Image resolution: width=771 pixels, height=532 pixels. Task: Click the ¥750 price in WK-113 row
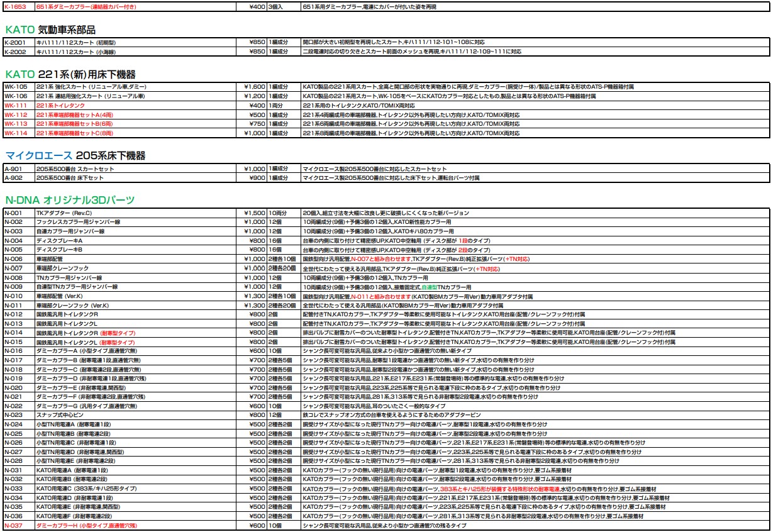click(258, 124)
